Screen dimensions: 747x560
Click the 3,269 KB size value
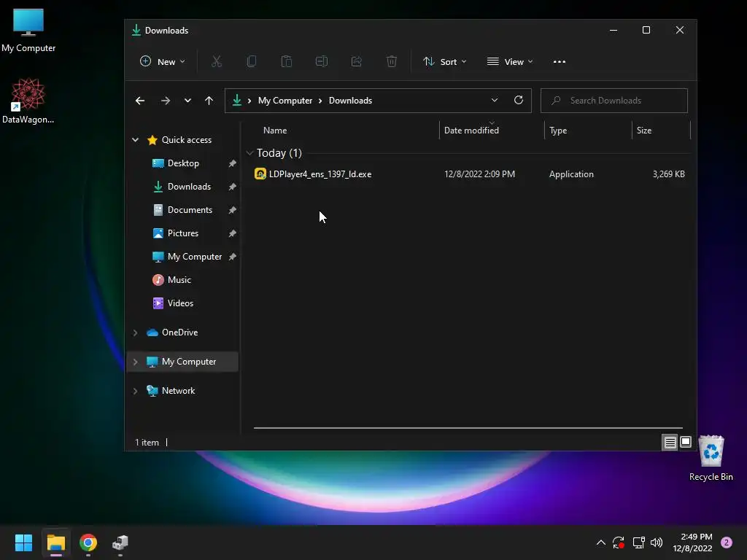[668, 174]
